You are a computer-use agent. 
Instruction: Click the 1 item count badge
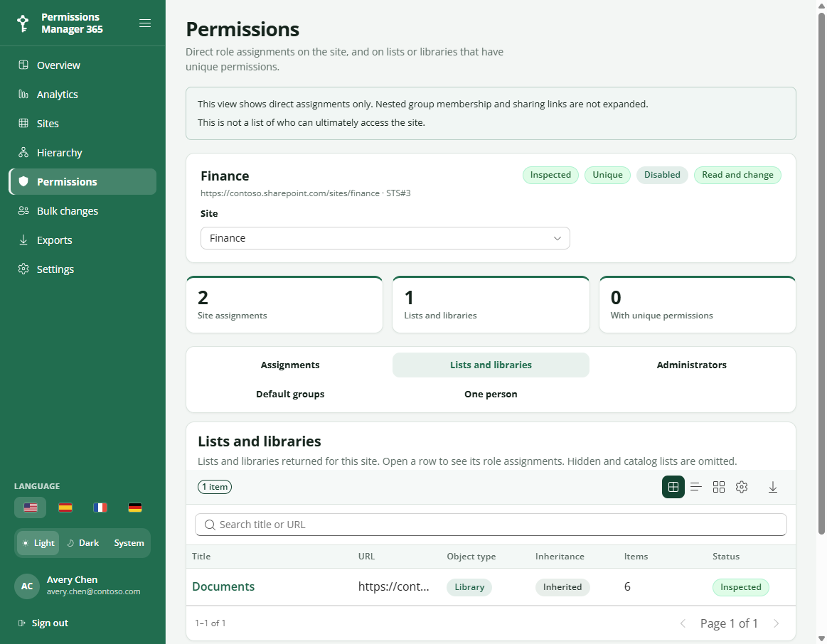coord(215,487)
